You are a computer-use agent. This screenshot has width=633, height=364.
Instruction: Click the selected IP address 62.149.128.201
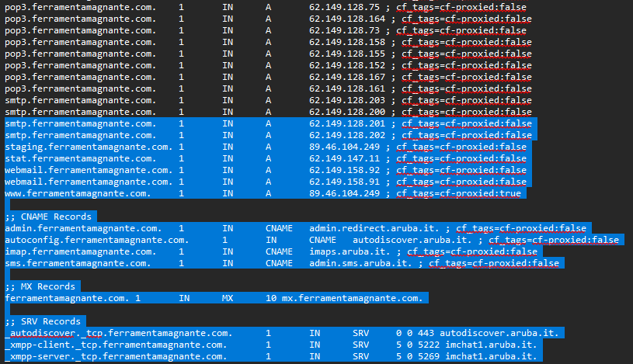click(x=347, y=124)
